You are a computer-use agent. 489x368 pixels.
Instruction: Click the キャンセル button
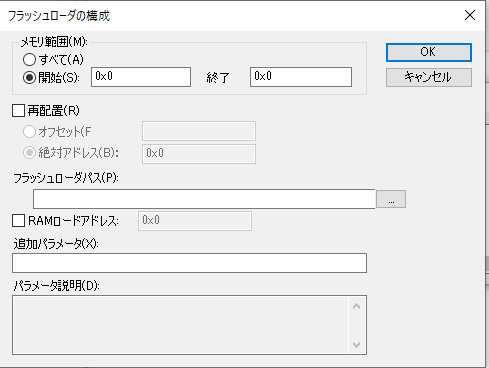429,77
